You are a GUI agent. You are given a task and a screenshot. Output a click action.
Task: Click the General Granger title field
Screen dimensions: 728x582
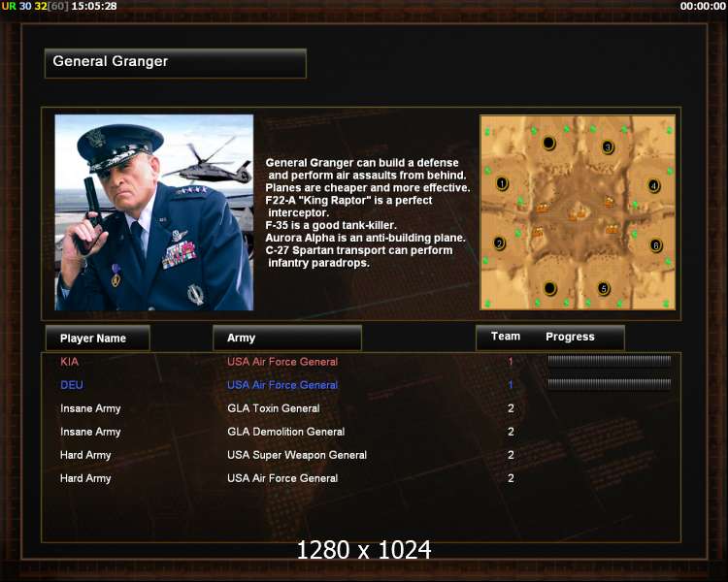click(176, 63)
